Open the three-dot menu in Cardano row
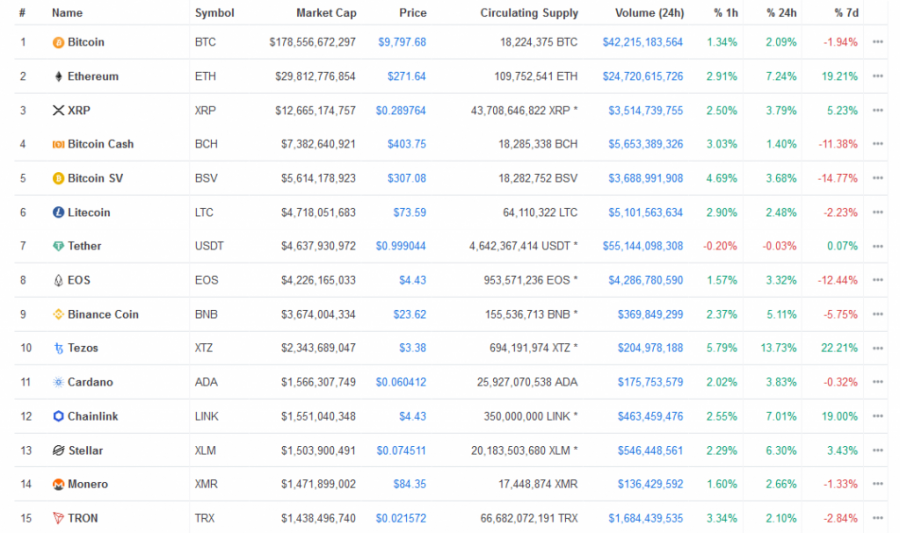The image size is (900, 533). [x=878, y=382]
